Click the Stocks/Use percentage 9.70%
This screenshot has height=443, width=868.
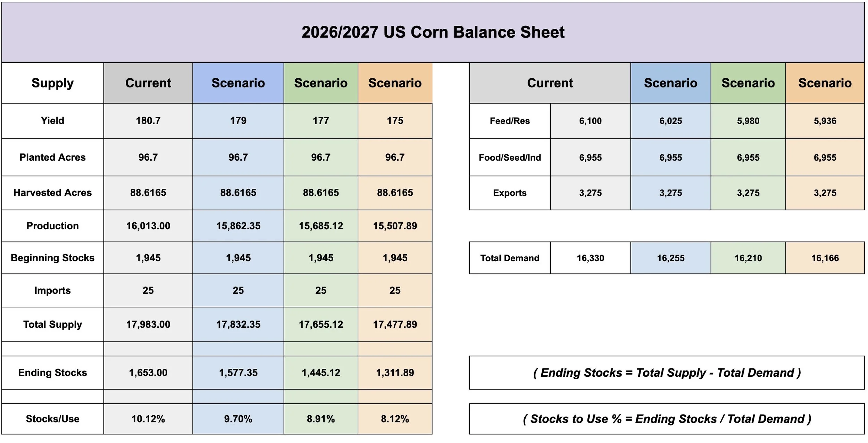pyautogui.click(x=238, y=419)
